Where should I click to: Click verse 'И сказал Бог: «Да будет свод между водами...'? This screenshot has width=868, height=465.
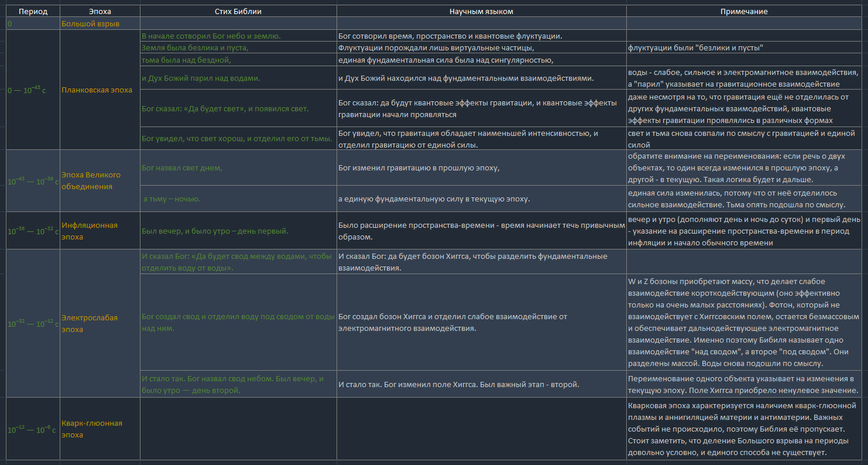pos(238,262)
